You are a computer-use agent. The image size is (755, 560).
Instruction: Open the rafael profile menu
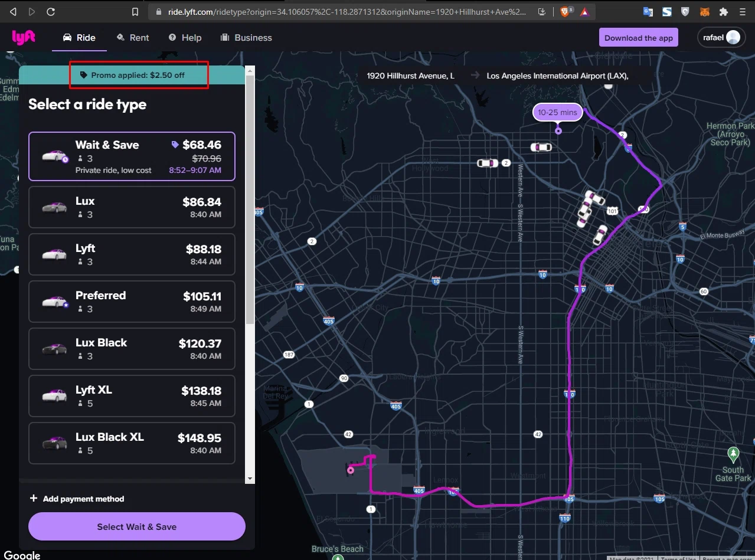point(721,38)
